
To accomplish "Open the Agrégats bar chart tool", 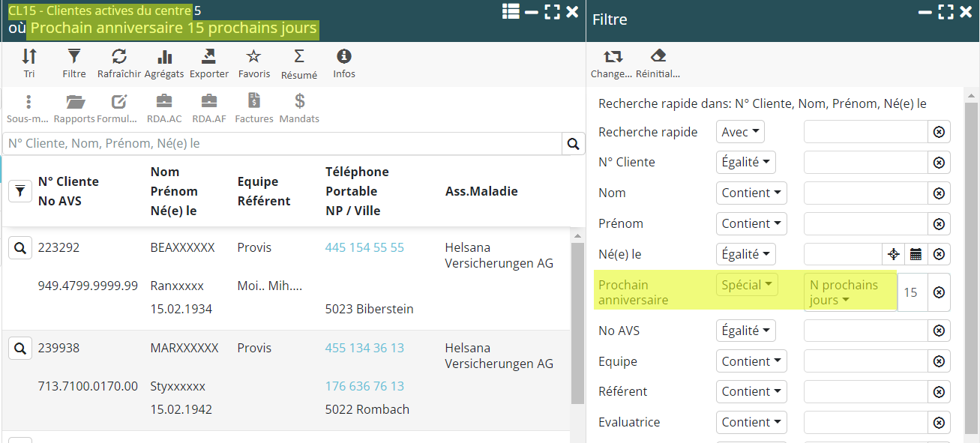I will tap(164, 57).
